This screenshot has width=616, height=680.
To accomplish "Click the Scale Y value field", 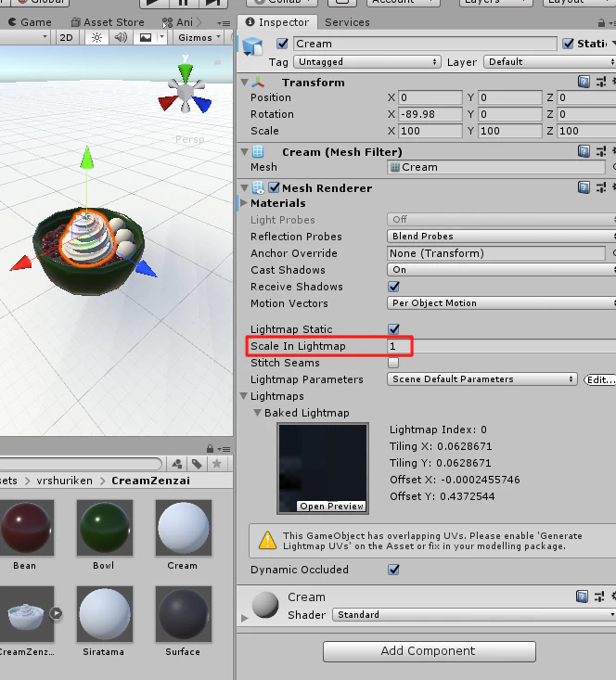I will [510, 131].
